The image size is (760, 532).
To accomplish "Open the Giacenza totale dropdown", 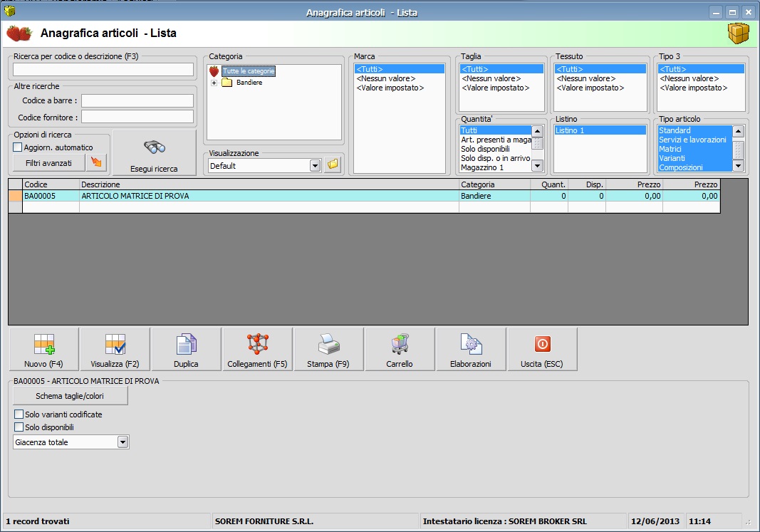I will [123, 442].
